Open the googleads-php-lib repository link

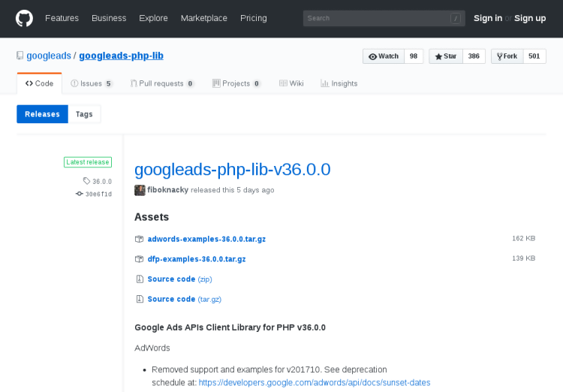tap(121, 56)
